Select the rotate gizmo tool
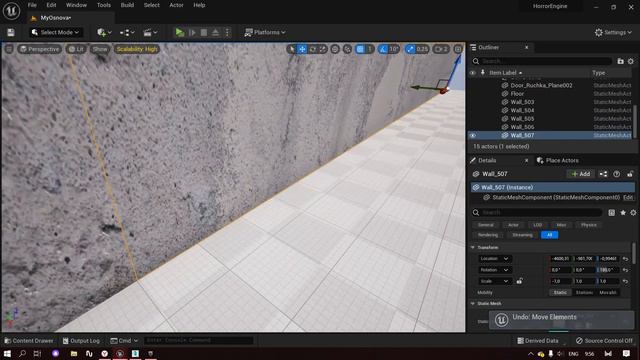 (x=313, y=49)
